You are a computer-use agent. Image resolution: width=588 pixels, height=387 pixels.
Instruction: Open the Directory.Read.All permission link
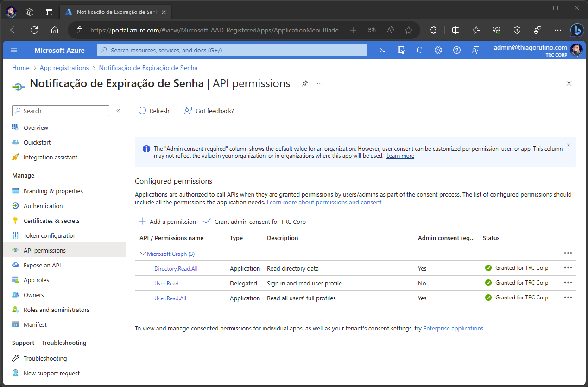[x=176, y=268]
